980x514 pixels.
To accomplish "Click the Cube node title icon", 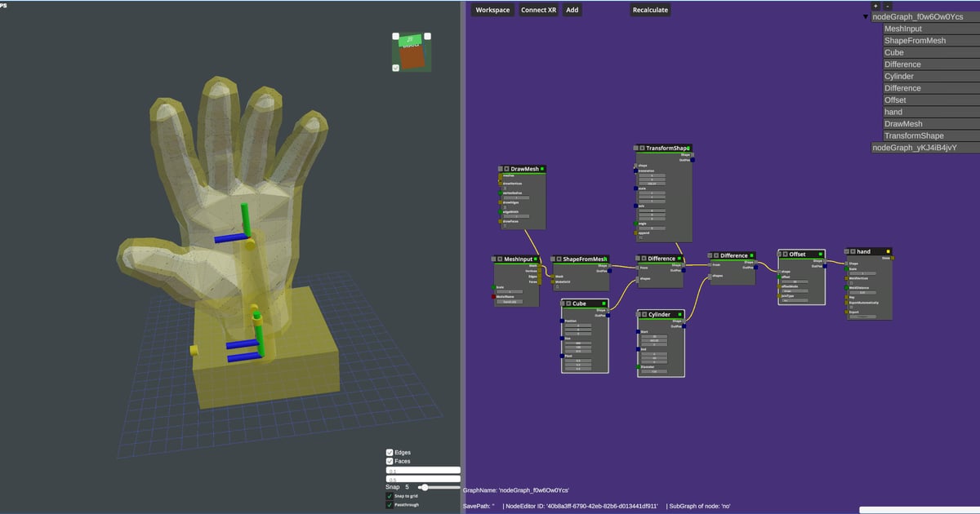I will tap(570, 304).
